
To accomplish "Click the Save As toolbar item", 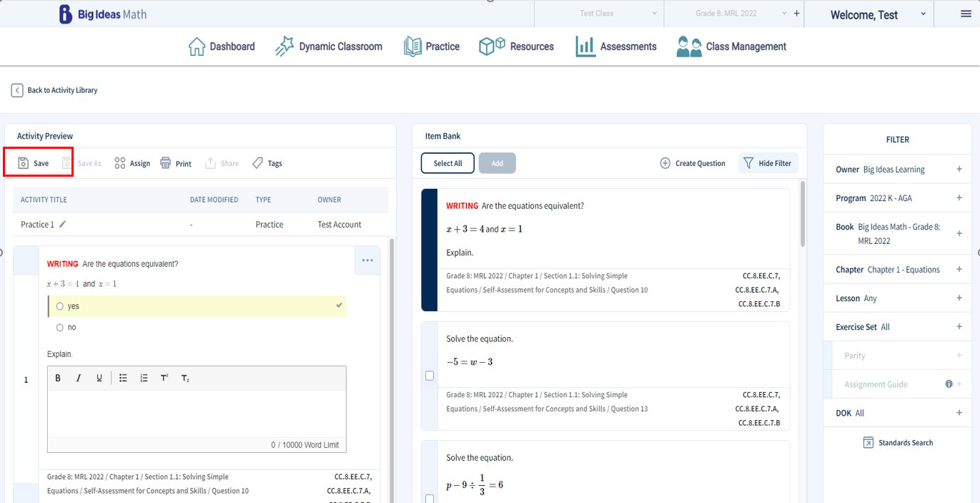I will pyautogui.click(x=81, y=163).
